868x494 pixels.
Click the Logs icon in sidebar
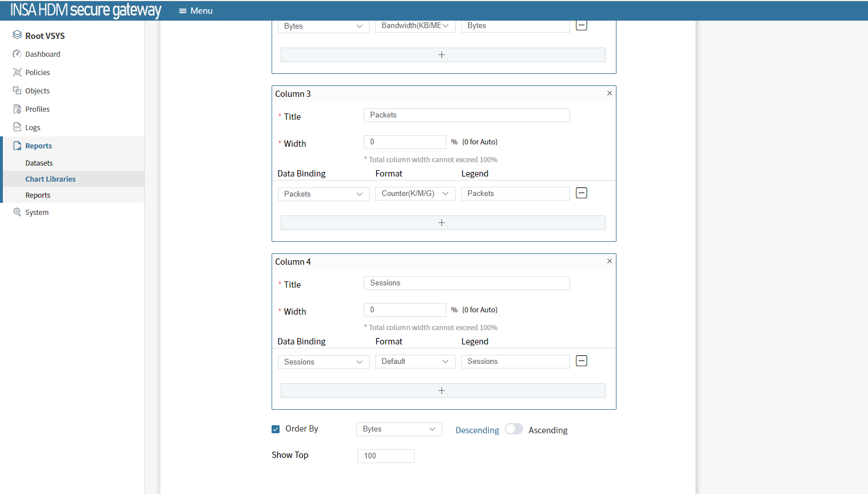[17, 127]
